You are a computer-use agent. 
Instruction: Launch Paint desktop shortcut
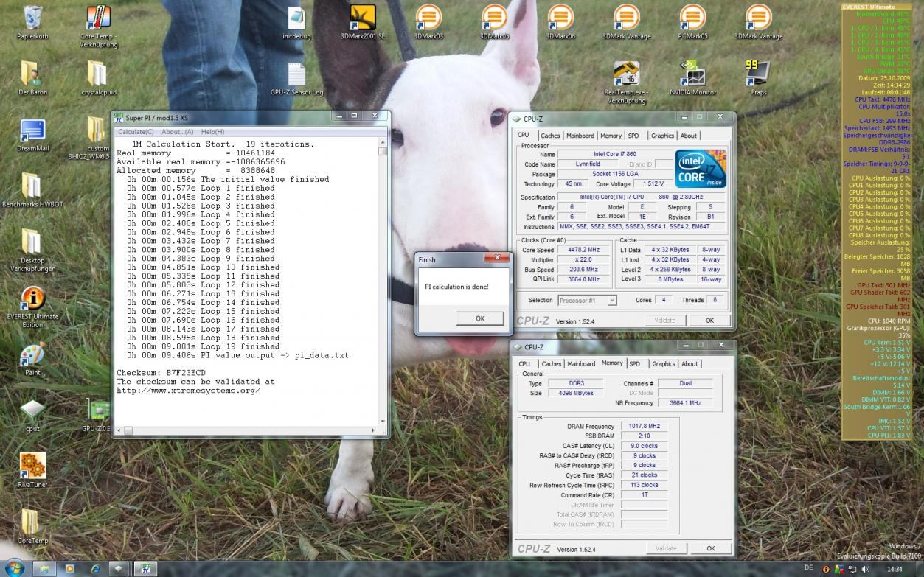coord(32,354)
